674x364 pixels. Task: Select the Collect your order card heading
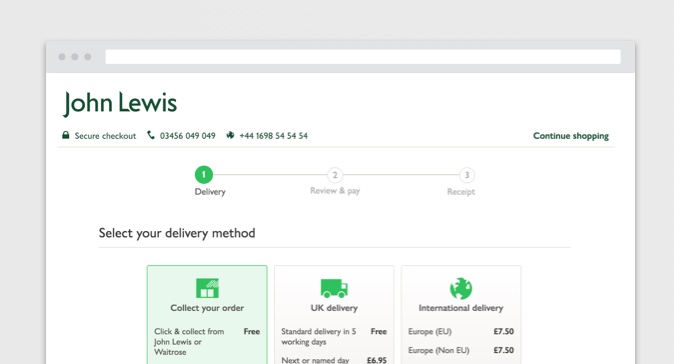pos(207,308)
